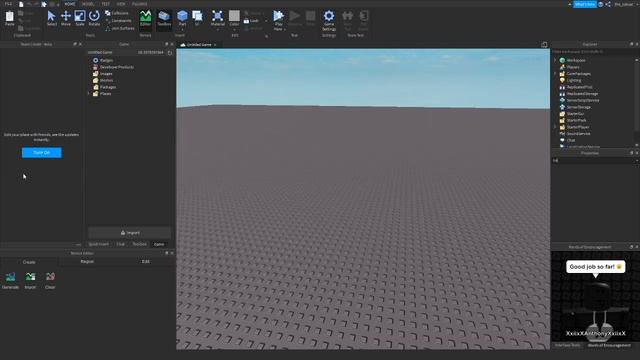Open the Color dropdown arrow
The image size is (640, 360).
tap(234, 30)
